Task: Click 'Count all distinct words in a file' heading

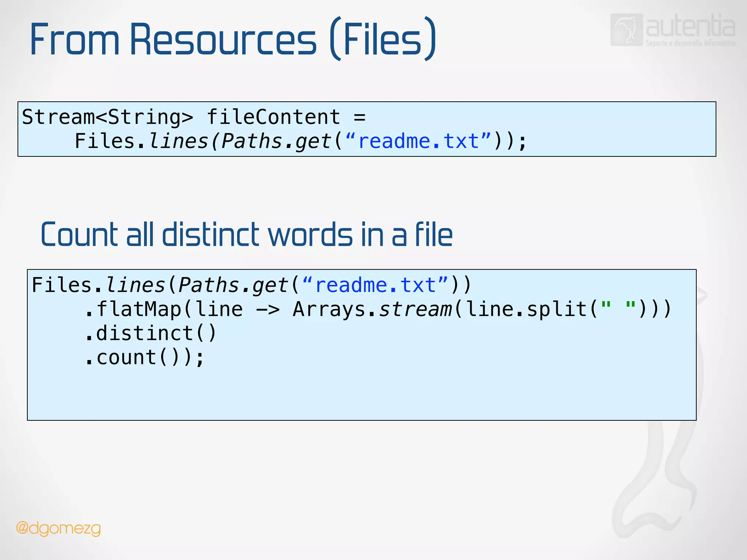Action: tap(247, 235)
